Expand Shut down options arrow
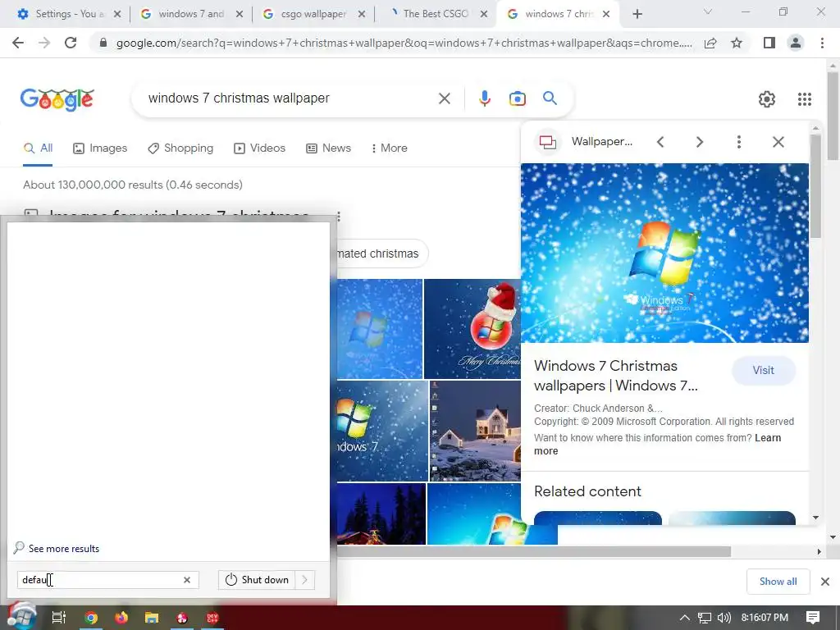Screen dimensions: 840x630 pyautogui.click(x=305, y=580)
